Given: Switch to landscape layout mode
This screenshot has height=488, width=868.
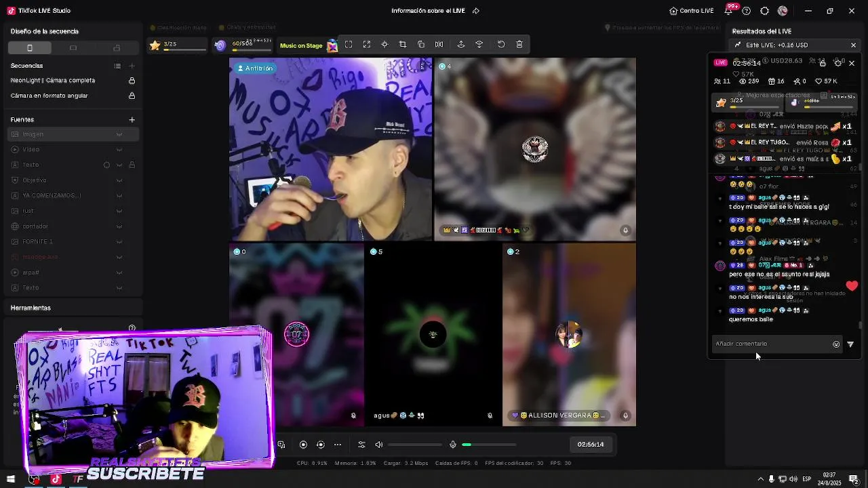Looking at the screenshot, I should pyautogui.click(x=73, y=48).
